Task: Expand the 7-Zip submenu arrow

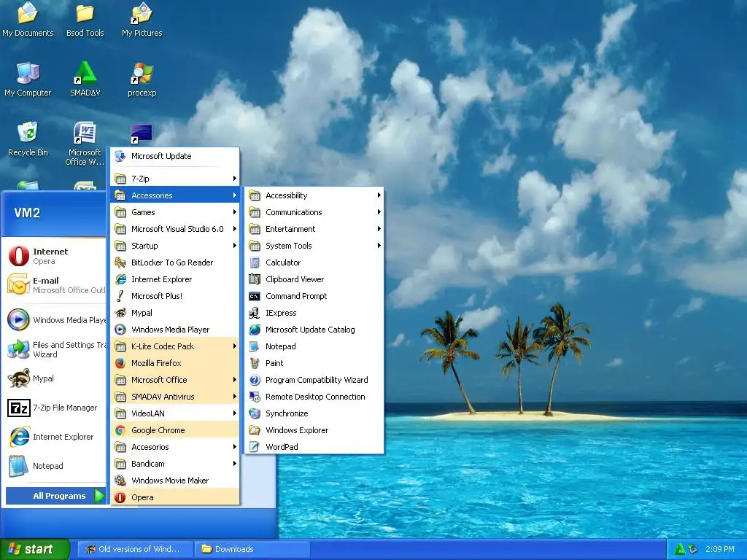Action: [x=234, y=179]
